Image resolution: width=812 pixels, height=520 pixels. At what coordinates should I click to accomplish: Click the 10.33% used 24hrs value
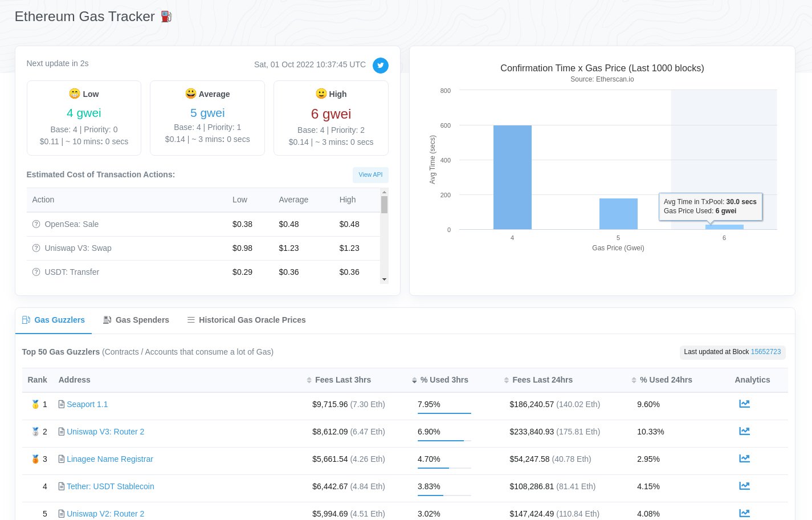(x=651, y=432)
